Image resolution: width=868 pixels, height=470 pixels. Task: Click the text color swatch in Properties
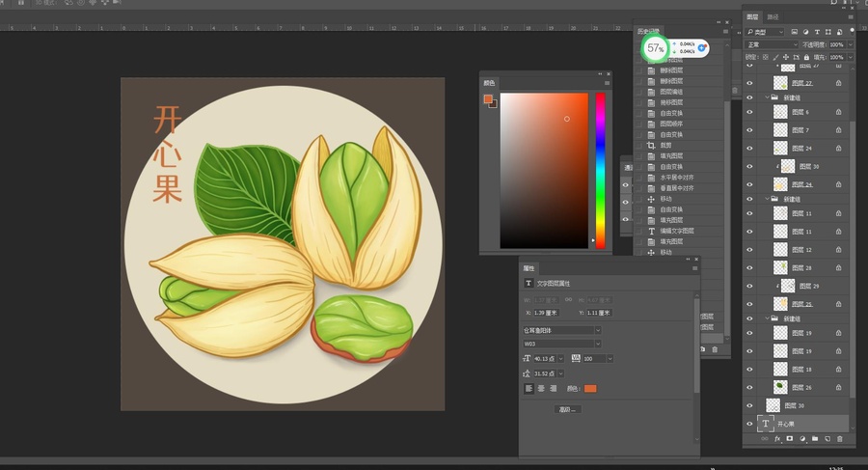pos(590,389)
